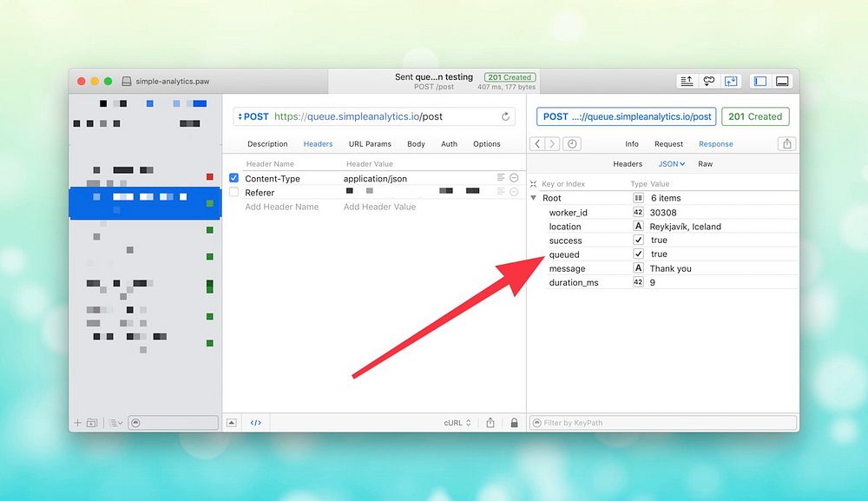Image resolution: width=868 pixels, height=501 pixels.
Task: Open the POST method dropdown
Action: pyautogui.click(x=253, y=117)
